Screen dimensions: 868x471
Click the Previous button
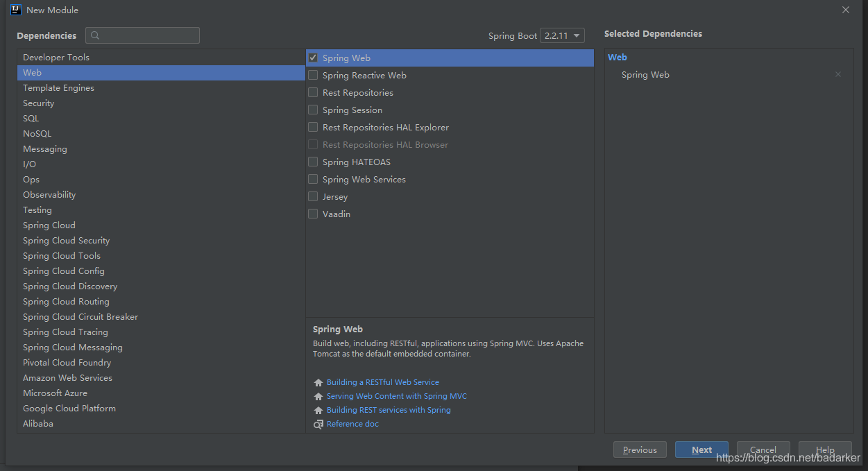(640, 449)
